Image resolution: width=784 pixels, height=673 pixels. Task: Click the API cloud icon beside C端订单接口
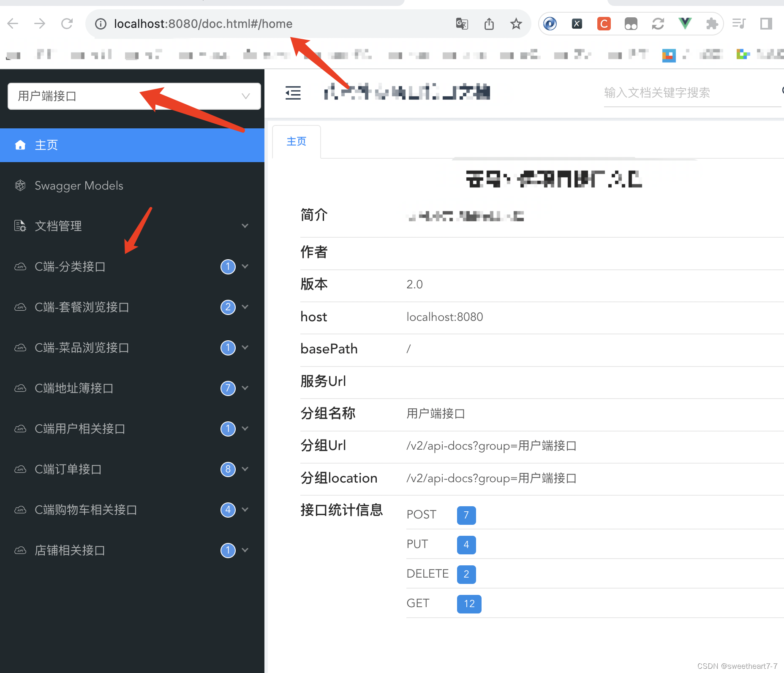(20, 469)
